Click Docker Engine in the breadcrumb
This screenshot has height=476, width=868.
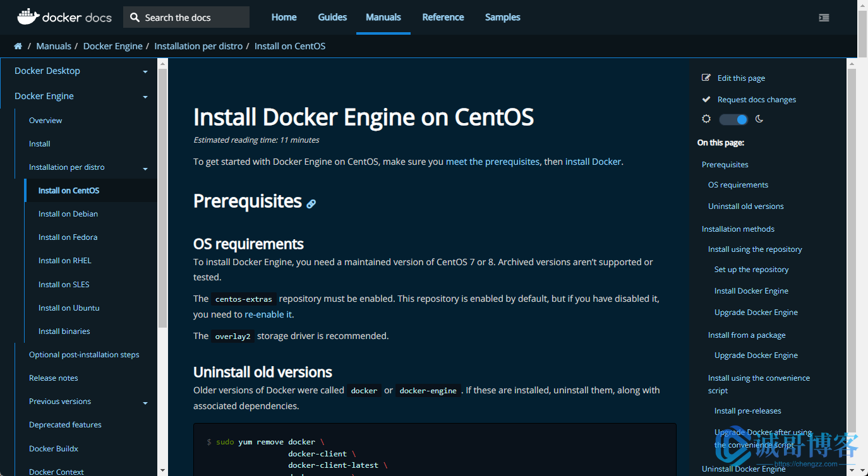[x=113, y=46]
